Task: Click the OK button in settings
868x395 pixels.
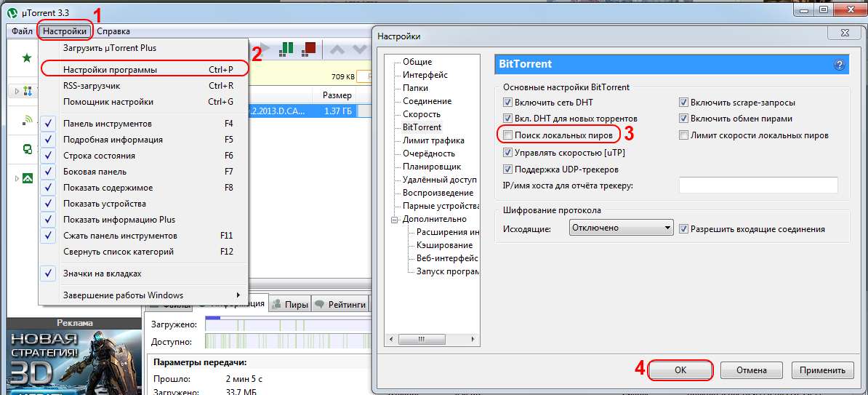Action: pyautogui.click(x=680, y=370)
